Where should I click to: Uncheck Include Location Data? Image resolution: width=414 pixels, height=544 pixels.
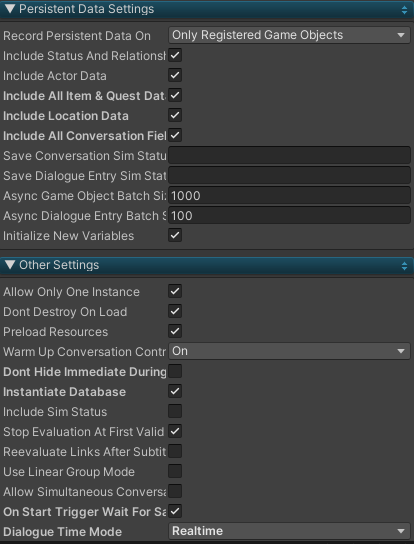[175, 115]
